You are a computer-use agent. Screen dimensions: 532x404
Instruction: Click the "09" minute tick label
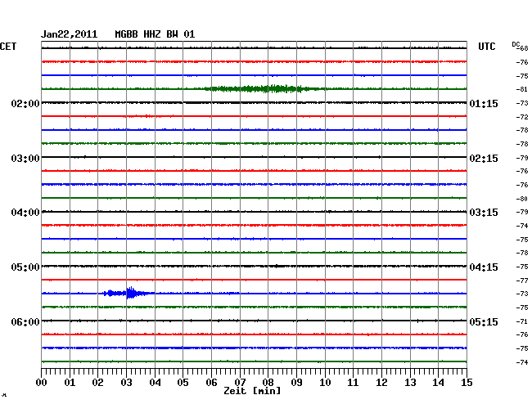point(296,383)
